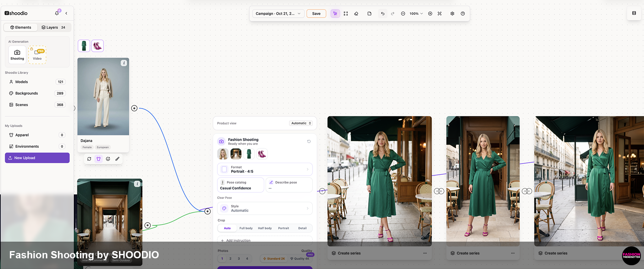Screen dimensions: 644x269
Task: Click the New Upload button
Action: [37, 158]
